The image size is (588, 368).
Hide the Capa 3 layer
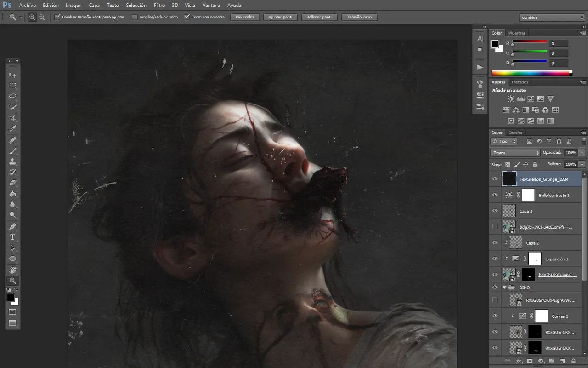point(495,211)
